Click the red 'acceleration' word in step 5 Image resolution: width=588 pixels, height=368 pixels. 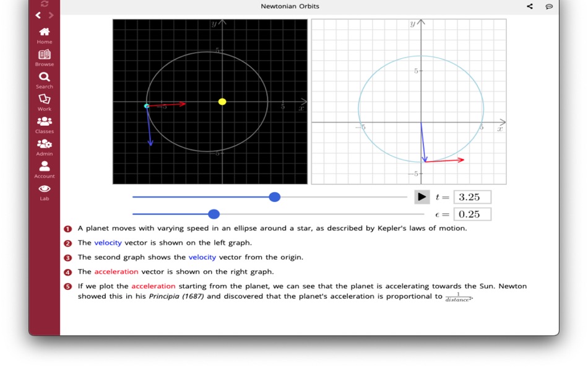153,286
